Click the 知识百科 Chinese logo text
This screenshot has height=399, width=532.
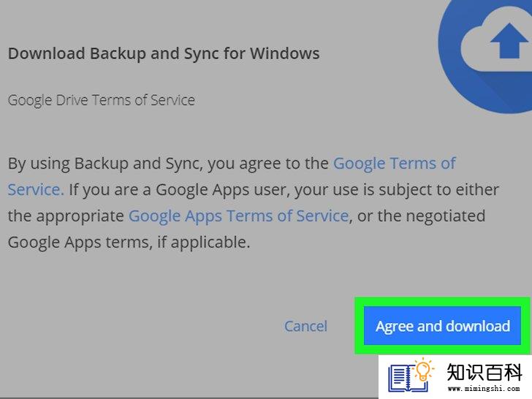click(484, 372)
